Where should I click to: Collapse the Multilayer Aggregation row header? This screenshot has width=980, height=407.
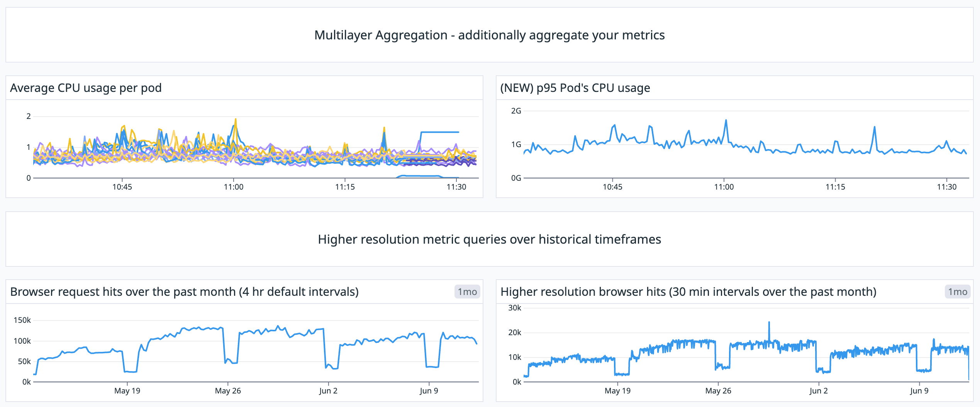point(490,35)
